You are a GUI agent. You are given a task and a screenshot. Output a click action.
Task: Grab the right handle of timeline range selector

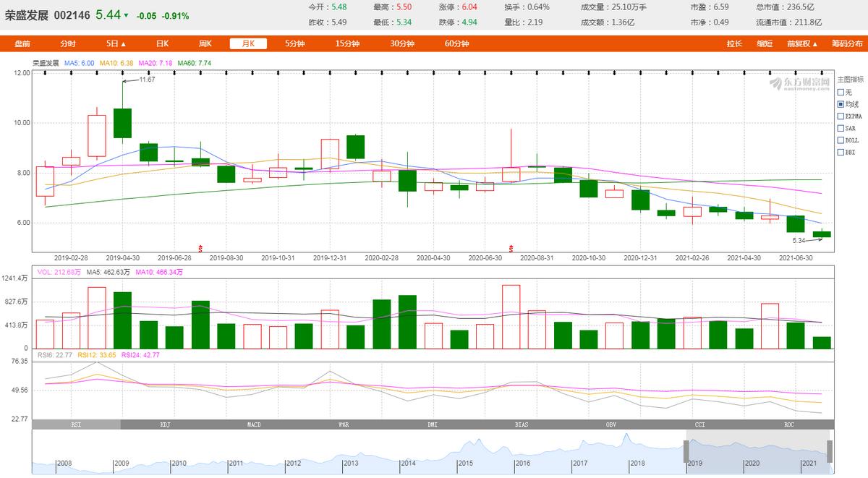830,451
